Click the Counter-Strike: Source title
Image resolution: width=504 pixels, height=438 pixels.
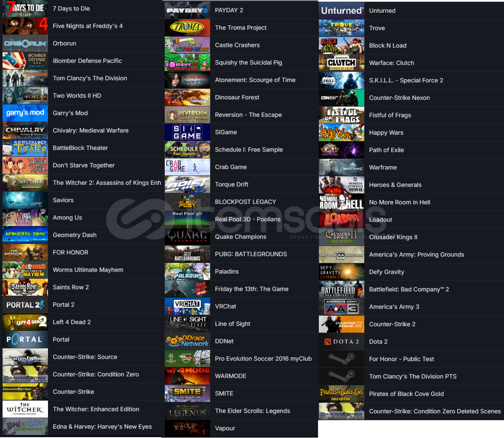[x=85, y=357]
